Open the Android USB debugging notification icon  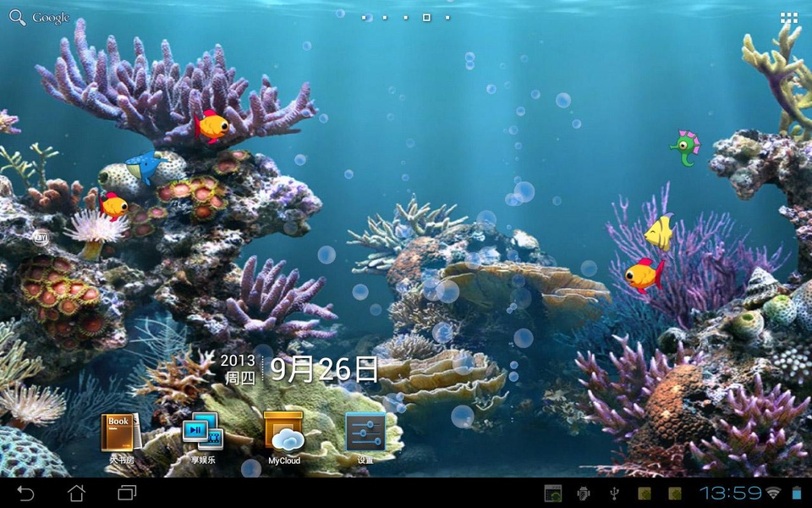(x=584, y=494)
